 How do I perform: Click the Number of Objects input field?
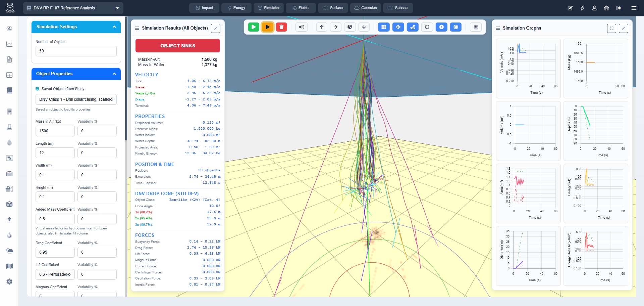76,51
